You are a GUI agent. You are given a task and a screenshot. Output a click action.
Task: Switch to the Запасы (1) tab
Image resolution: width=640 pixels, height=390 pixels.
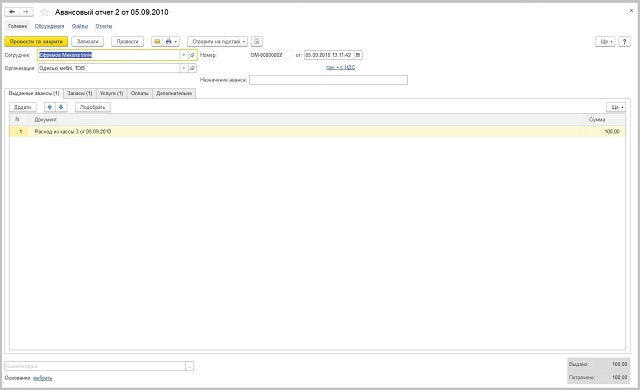coord(80,93)
